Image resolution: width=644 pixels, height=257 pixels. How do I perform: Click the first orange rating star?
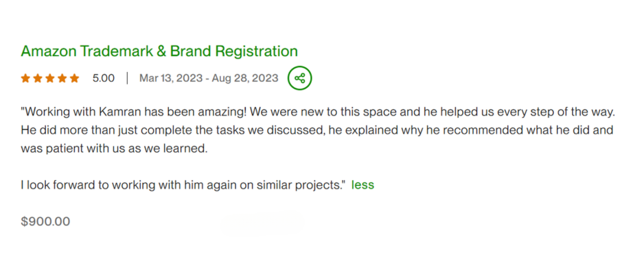(25, 78)
